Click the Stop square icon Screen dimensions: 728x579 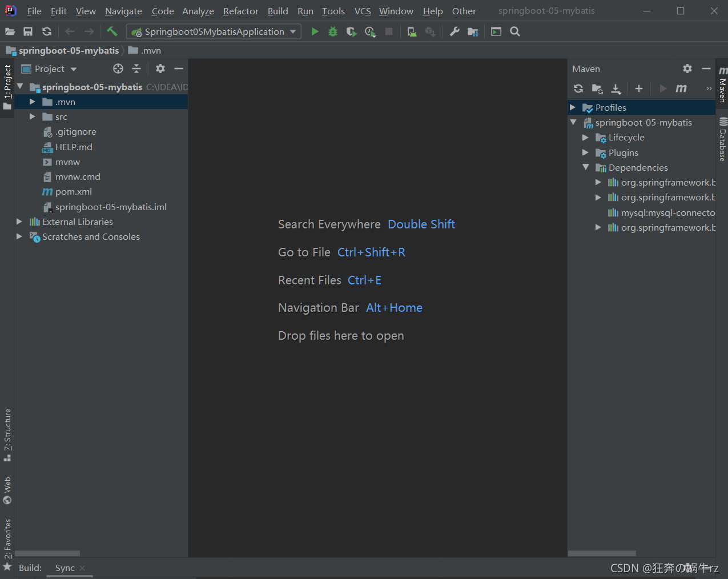[389, 32]
